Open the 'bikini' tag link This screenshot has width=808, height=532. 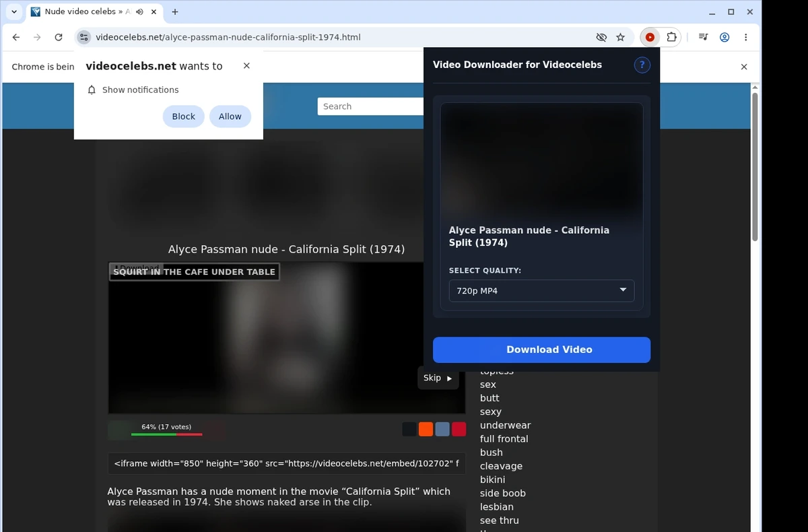(492, 479)
